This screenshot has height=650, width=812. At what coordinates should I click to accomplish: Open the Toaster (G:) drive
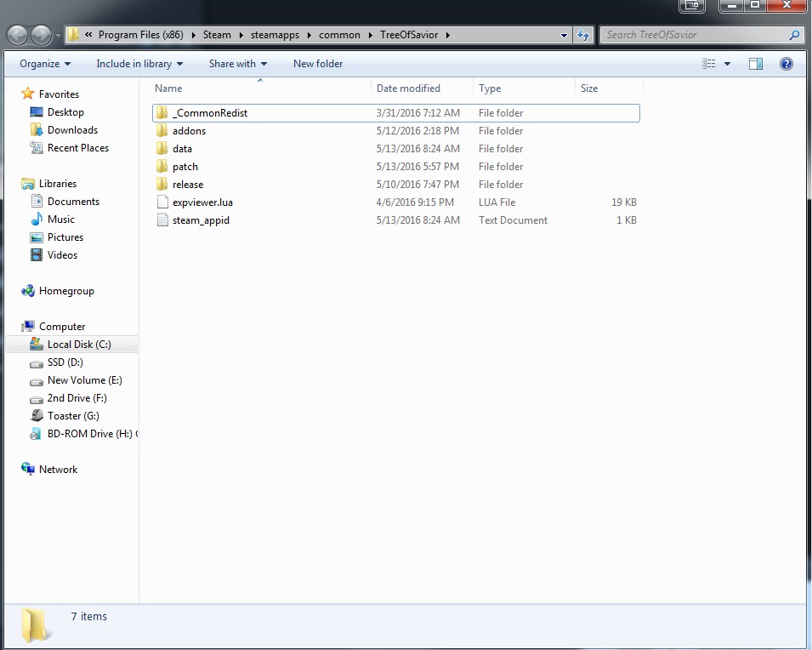(73, 416)
